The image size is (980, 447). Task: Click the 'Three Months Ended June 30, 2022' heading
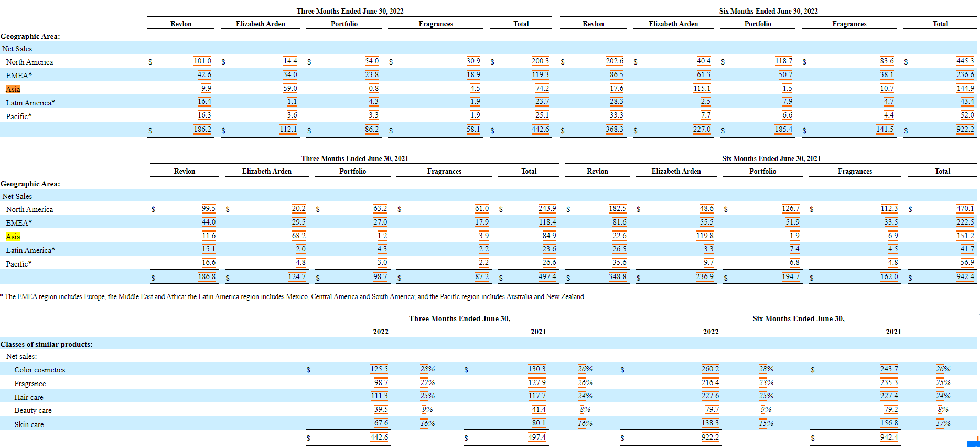[x=350, y=11]
